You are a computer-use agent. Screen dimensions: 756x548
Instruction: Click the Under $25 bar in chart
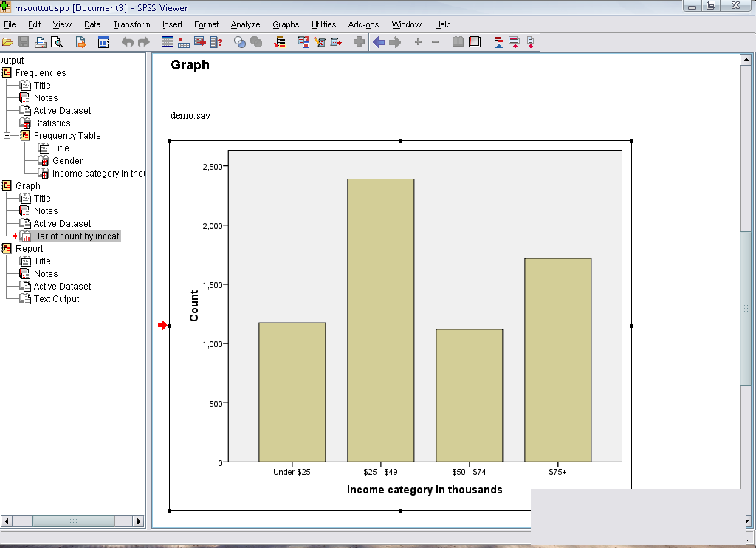tap(292, 392)
